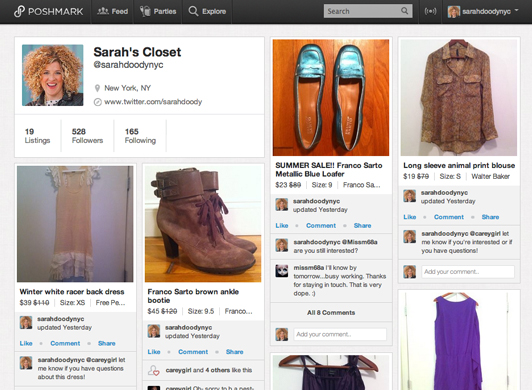Click the search magnifier button in search box
Screen dimensions: 532x390
point(404,11)
